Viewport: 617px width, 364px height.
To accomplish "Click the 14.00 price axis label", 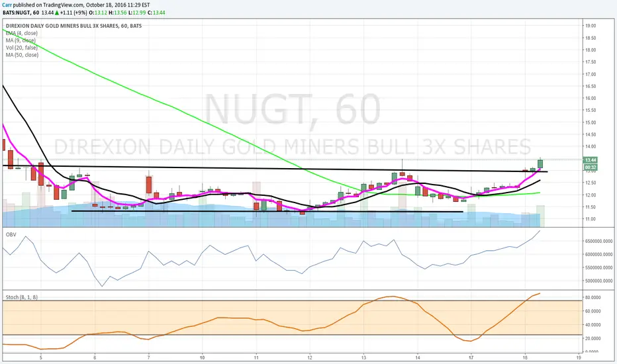I will coord(591,146).
